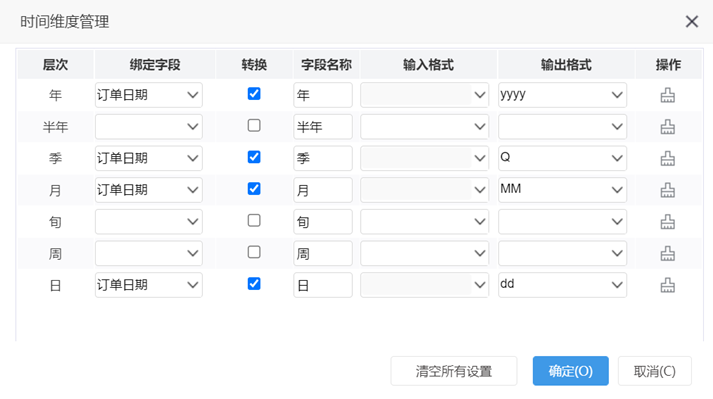Screen dimensions: 713x399
Task: Close the 时间维度管理 dialog
Action: coord(692,21)
